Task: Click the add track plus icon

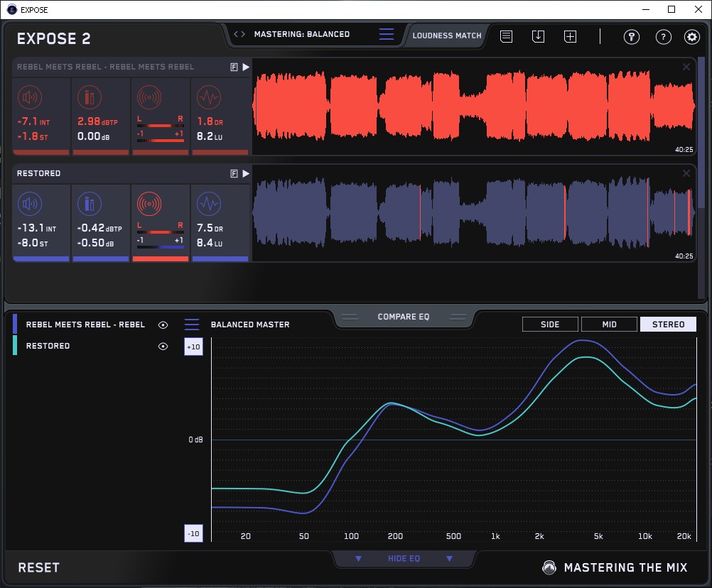Action: (x=570, y=36)
